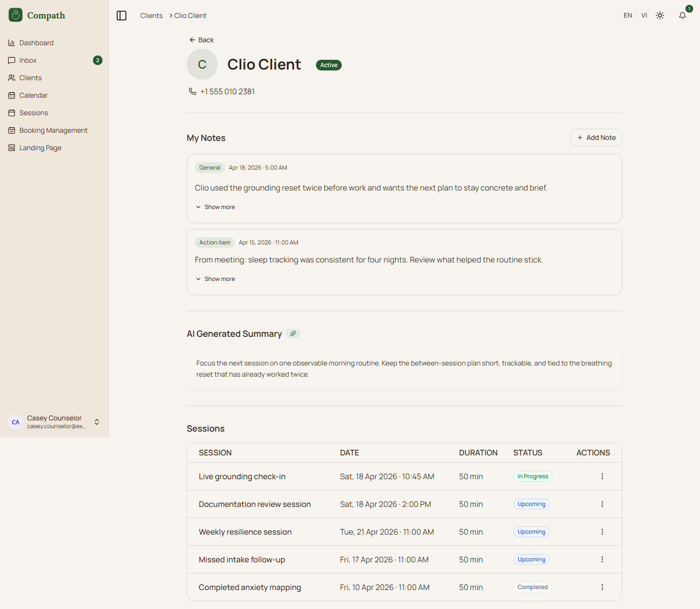Toggle the sidebar panel icon
The height and width of the screenshot is (609, 700).
point(122,16)
